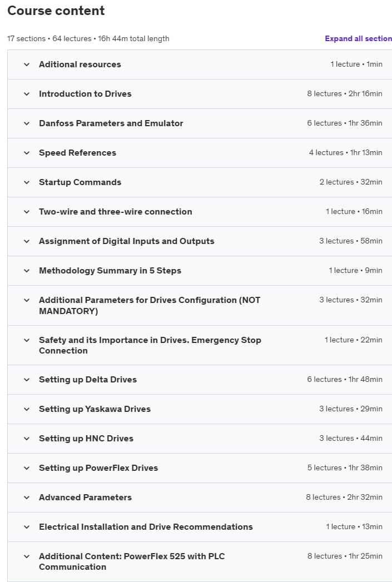Expand Introduction to Drives chevron arrow
This screenshot has width=392, height=582.
27,94
